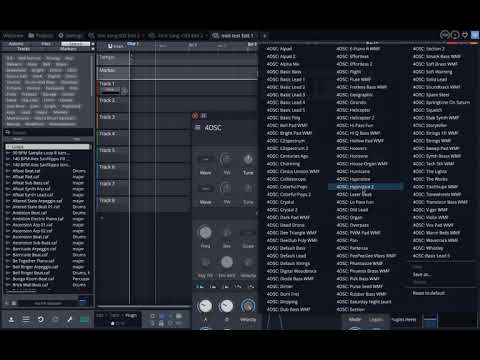Viewport: 480px width, 360px height.
Task: Click the envelope A attack knob
Action: point(205,306)
